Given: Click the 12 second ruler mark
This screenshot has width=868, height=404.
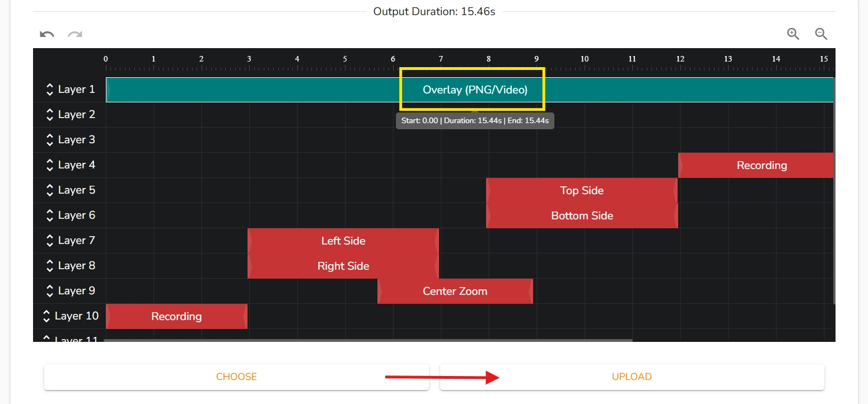Looking at the screenshot, I should tap(680, 59).
